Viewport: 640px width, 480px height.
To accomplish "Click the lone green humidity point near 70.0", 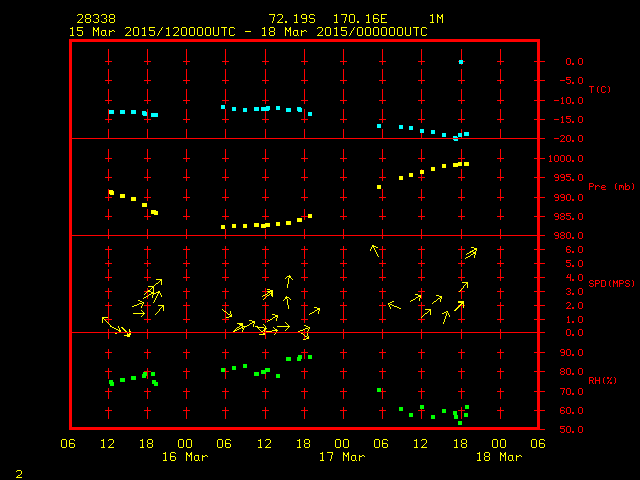I will [x=379, y=390].
